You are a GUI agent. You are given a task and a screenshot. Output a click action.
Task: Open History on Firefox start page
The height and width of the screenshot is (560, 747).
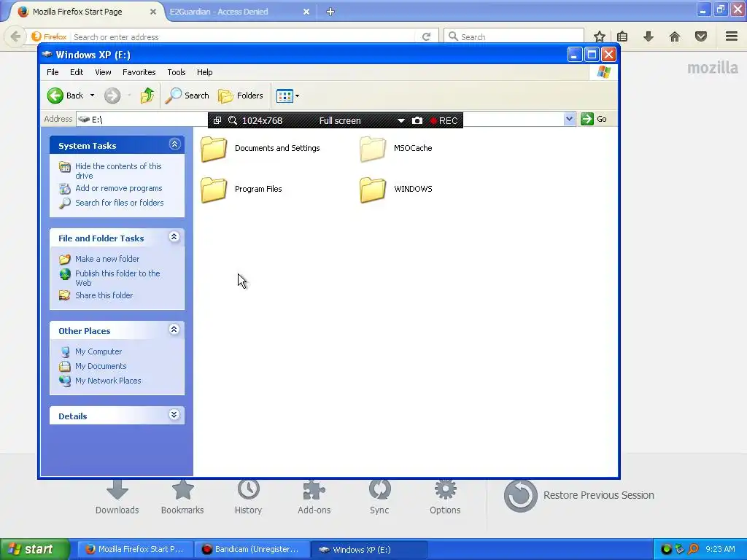(x=248, y=497)
